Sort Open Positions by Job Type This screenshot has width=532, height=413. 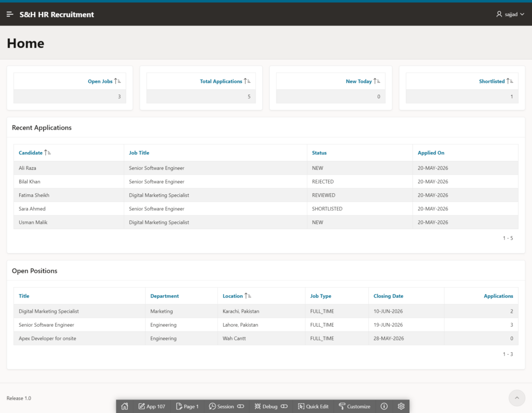tap(321, 296)
